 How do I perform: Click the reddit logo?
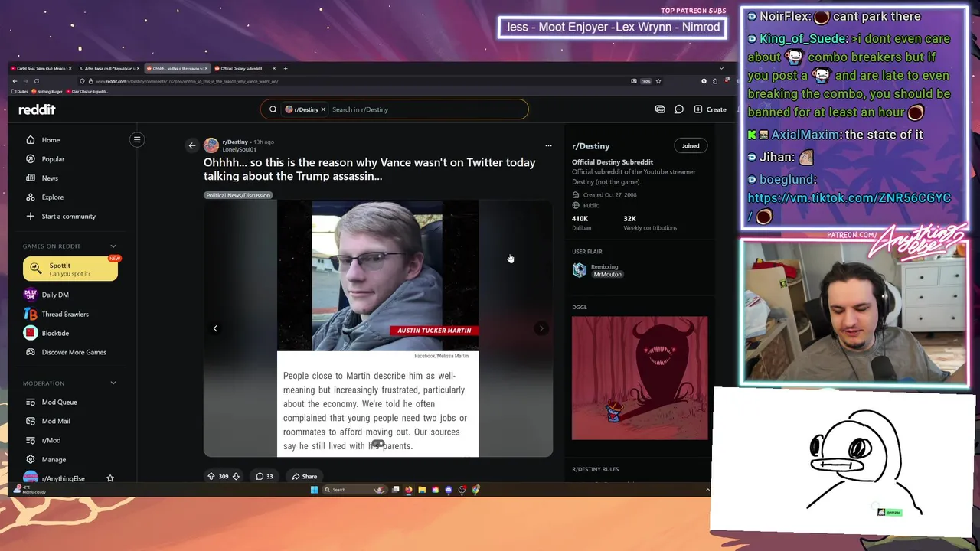tap(37, 109)
